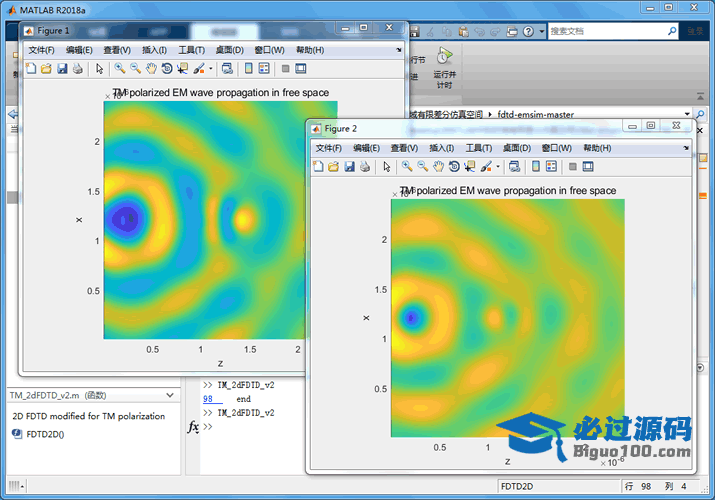715x500 pixels.
Task: Print Figure 1 using the printer icon
Action: 78,69
